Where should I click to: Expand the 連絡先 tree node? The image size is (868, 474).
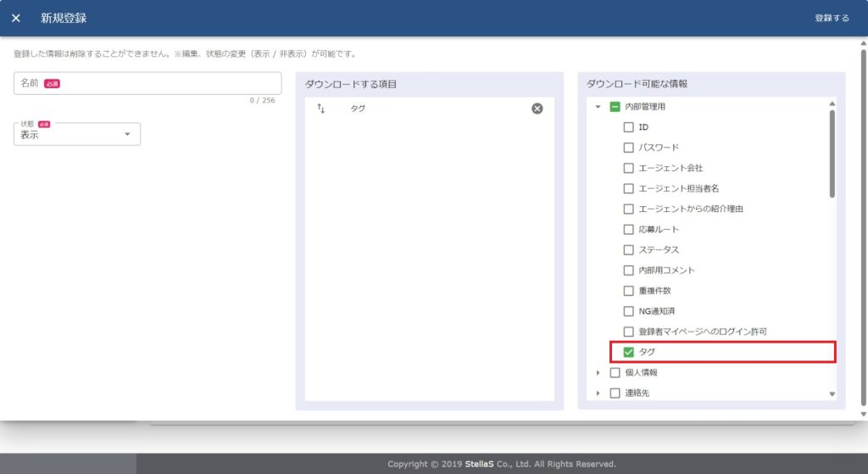coord(598,393)
